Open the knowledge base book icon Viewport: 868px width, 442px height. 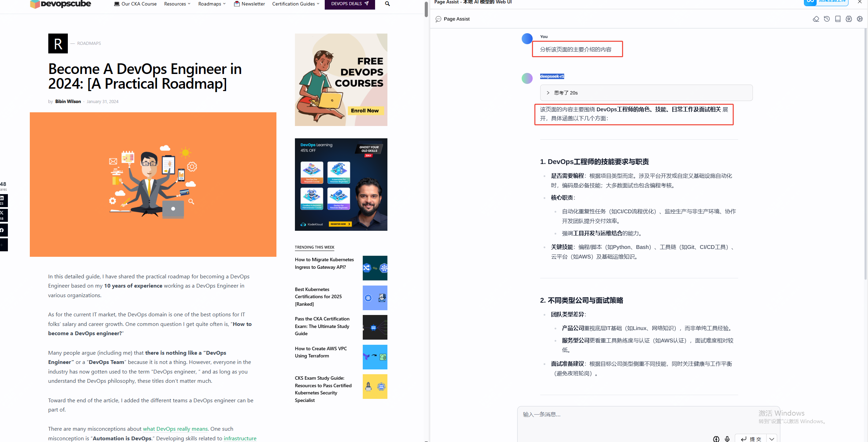(x=838, y=19)
